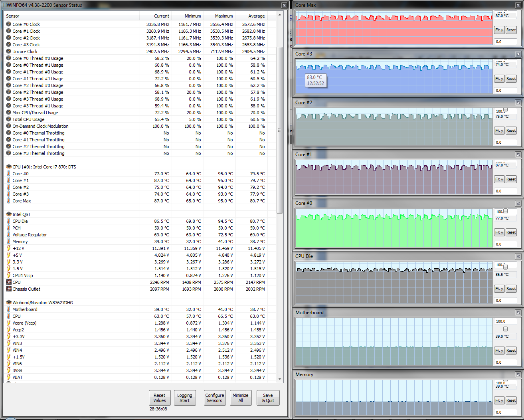Screen dimensions: 524x420
Task: Open Configure Sensors
Action: (215, 398)
